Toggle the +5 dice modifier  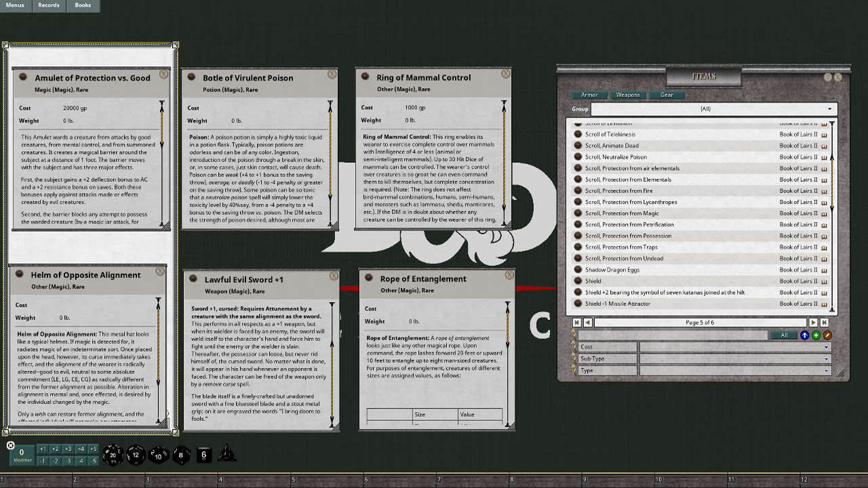click(x=94, y=448)
